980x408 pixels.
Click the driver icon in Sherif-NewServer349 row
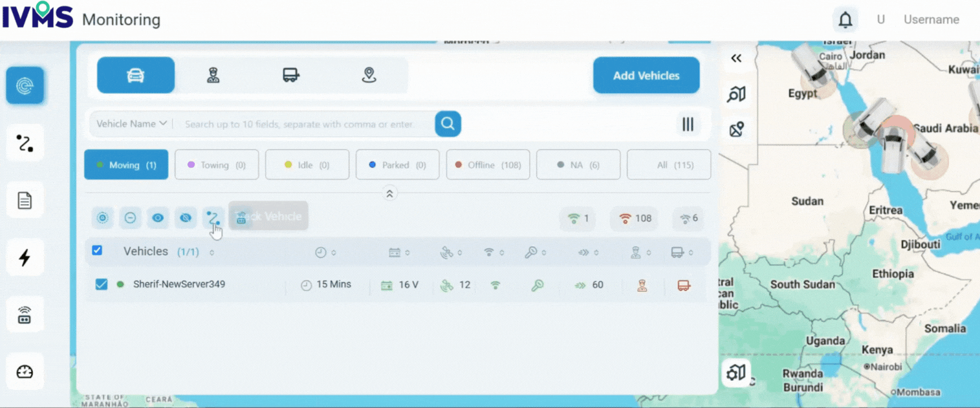(x=642, y=285)
